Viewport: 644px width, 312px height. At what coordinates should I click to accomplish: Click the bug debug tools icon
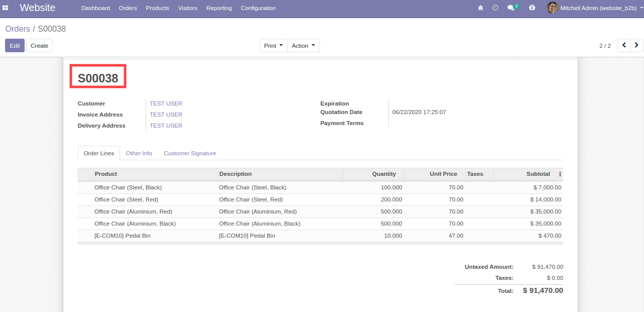click(x=480, y=8)
